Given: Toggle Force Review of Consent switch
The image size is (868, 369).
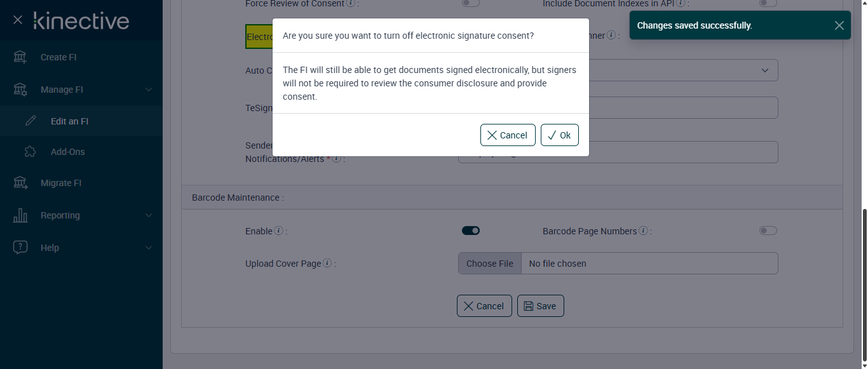Looking at the screenshot, I should 471,3.
